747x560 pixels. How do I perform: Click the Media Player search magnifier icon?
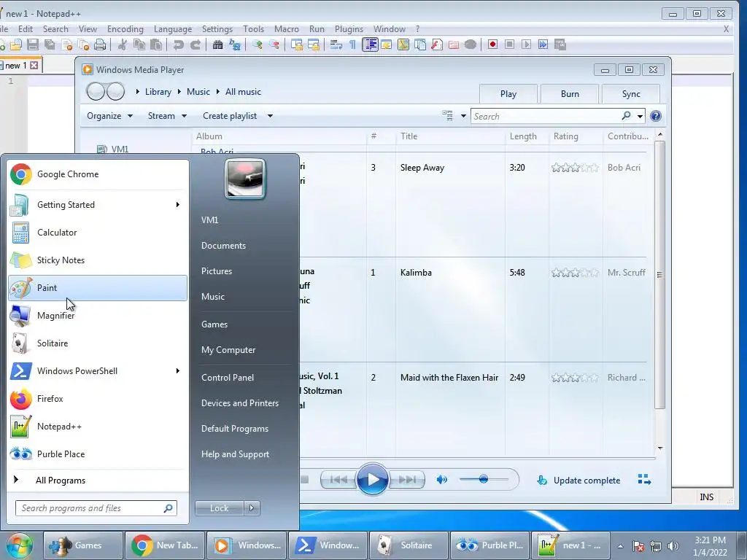tap(626, 116)
